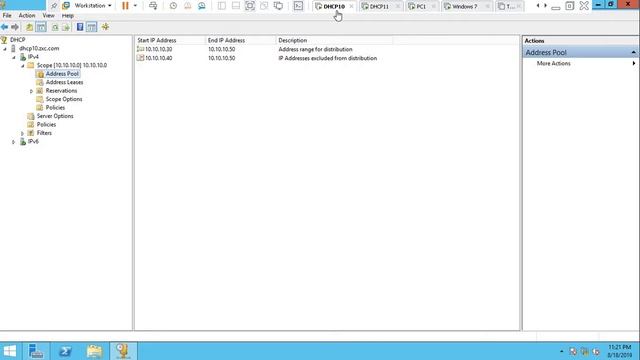
Task: Open File Explorer from the taskbar
Action: click(94, 351)
